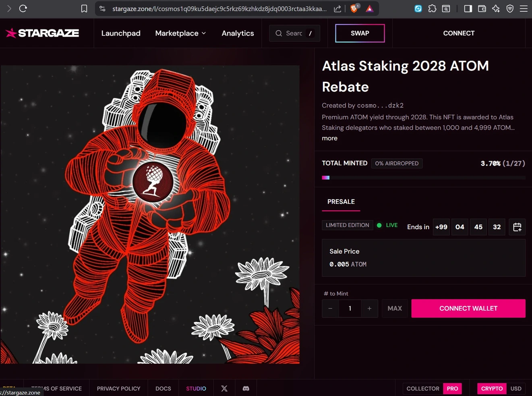
Task: Open the browser extensions puzzle icon
Action: [432, 8]
